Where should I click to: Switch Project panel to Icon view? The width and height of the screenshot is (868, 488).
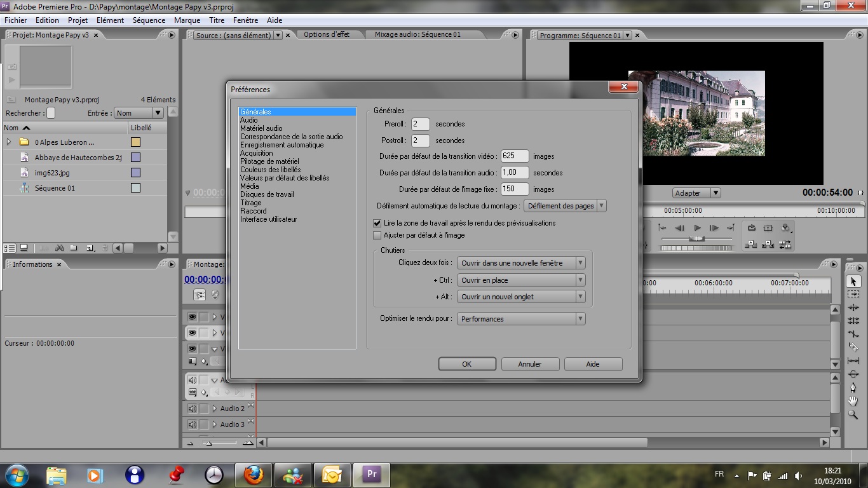pos(24,248)
